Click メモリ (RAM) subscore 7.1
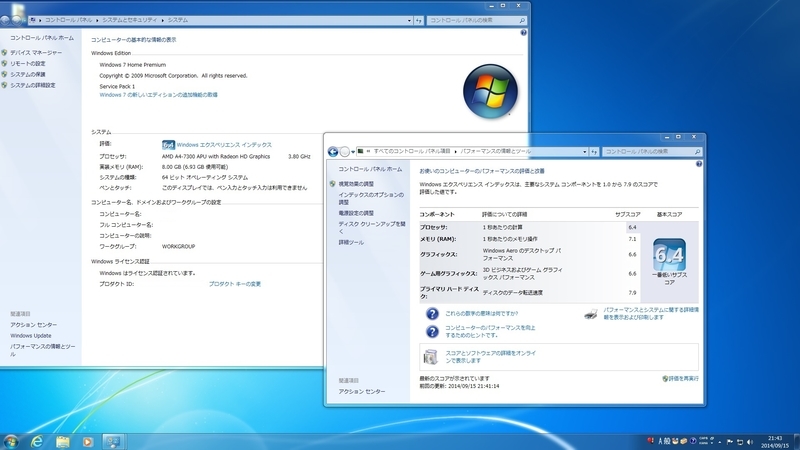 [x=632, y=239]
